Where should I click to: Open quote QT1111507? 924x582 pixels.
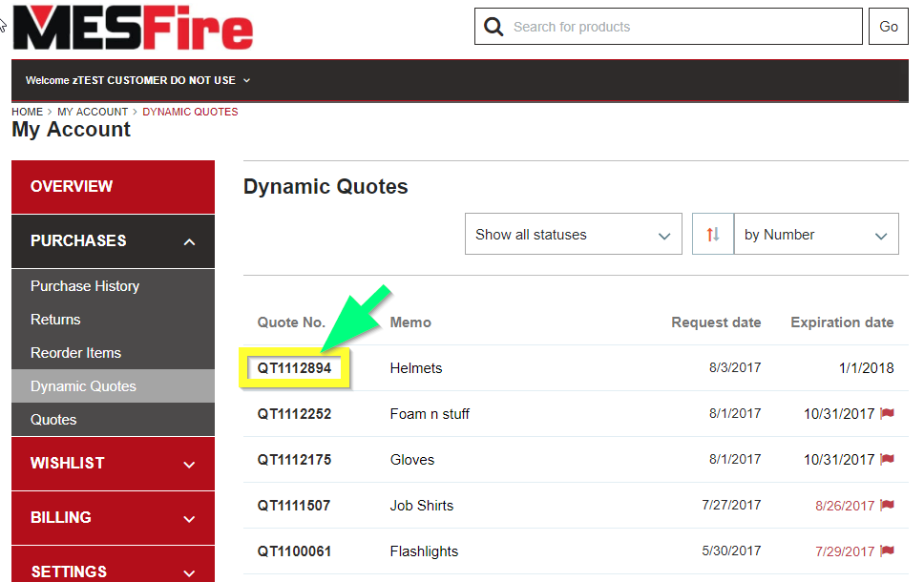point(293,506)
